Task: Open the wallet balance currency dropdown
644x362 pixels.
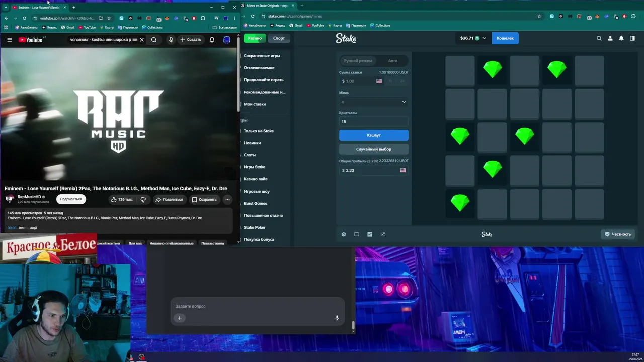Action: tap(473, 38)
